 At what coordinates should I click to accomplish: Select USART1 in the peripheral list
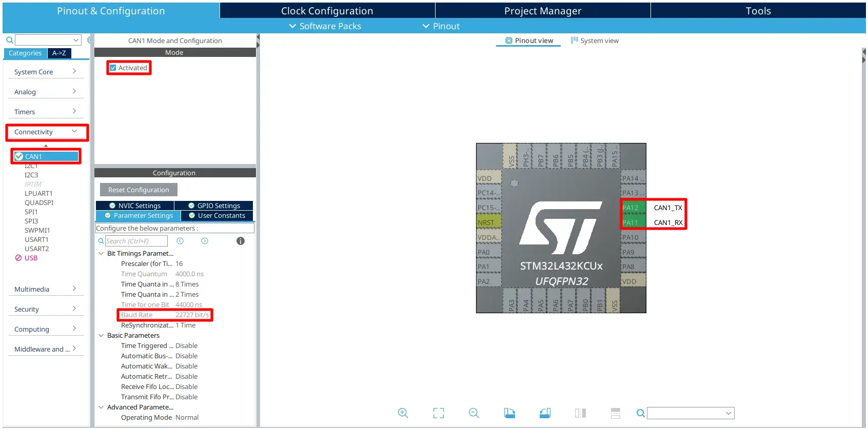pyautogui.click(x=36, y=239)
